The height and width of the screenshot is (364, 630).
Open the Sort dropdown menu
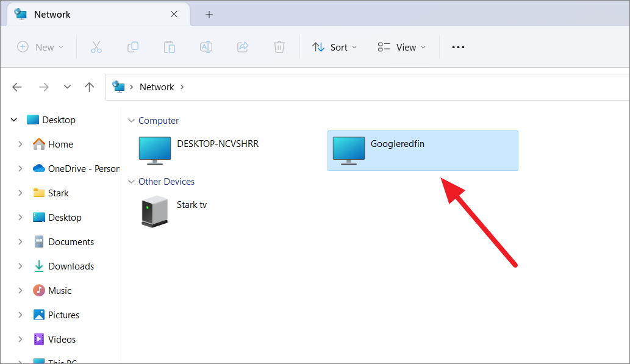coord(334,47)
